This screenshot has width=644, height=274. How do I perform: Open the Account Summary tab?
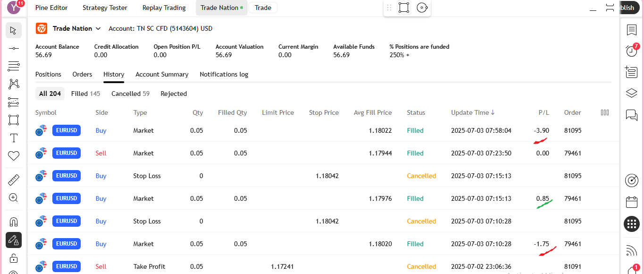[x=162, y=74]
